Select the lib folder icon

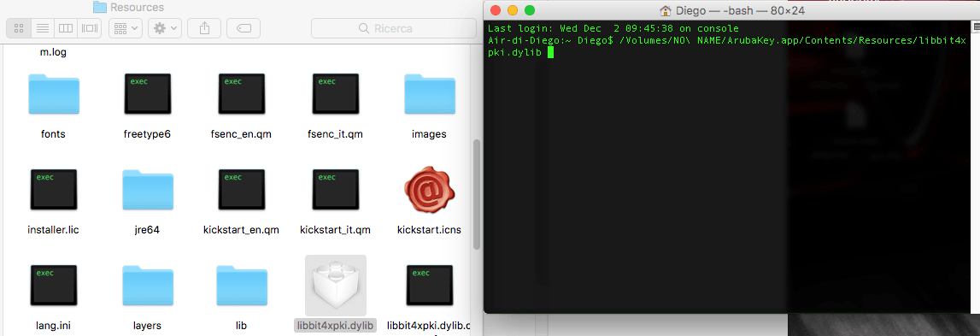(x=241, y=286)
